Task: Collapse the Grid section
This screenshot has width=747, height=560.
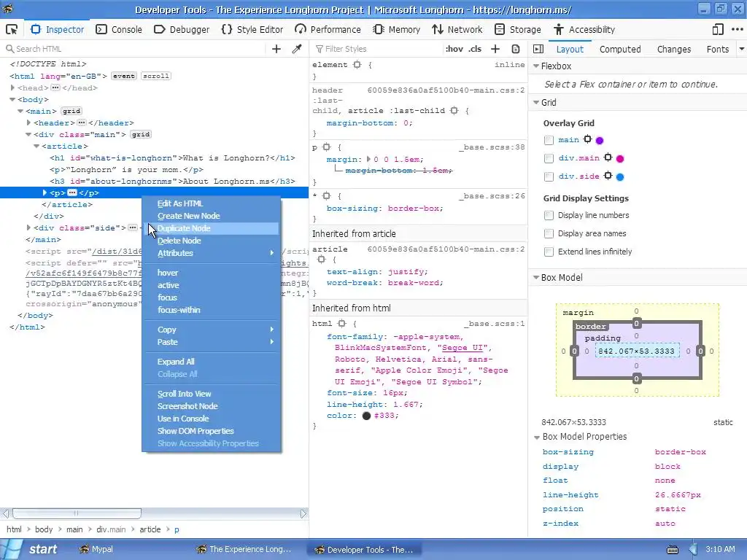Action: (x=536, y=102)
